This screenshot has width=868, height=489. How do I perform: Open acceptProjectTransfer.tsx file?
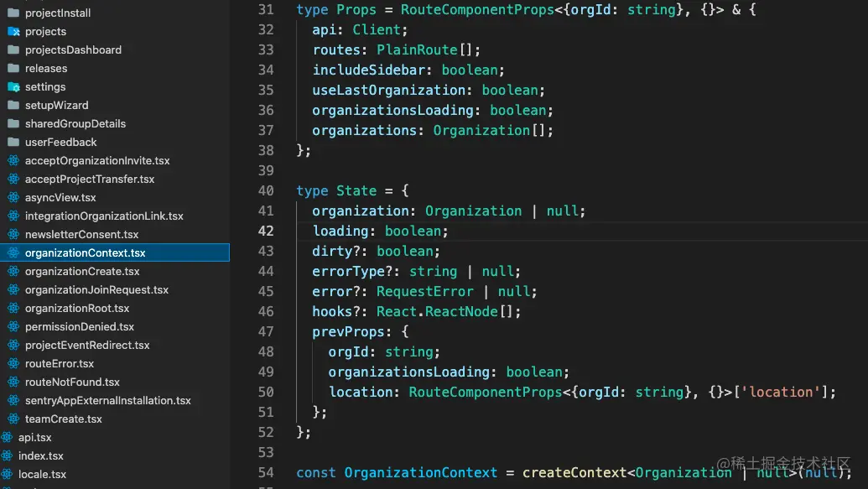pos(90,179)
